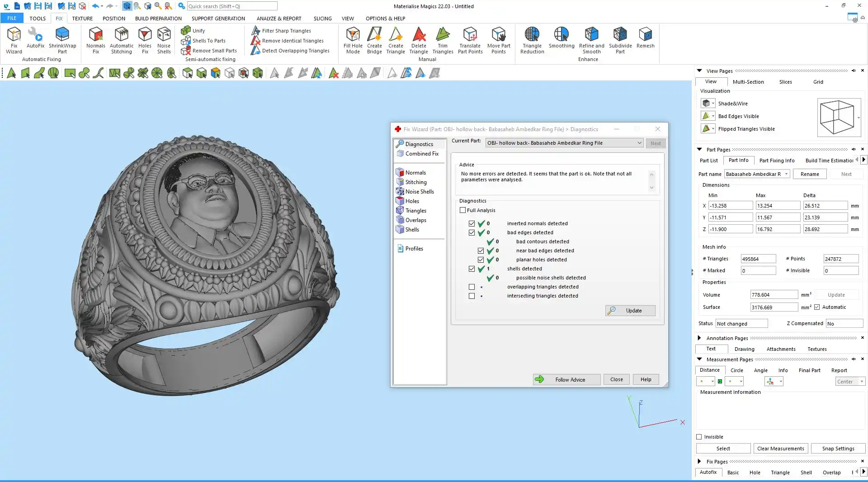The height and width of the screenshot is (482, 868).
Task: Click the Quick search field
Action: (232, 6)
